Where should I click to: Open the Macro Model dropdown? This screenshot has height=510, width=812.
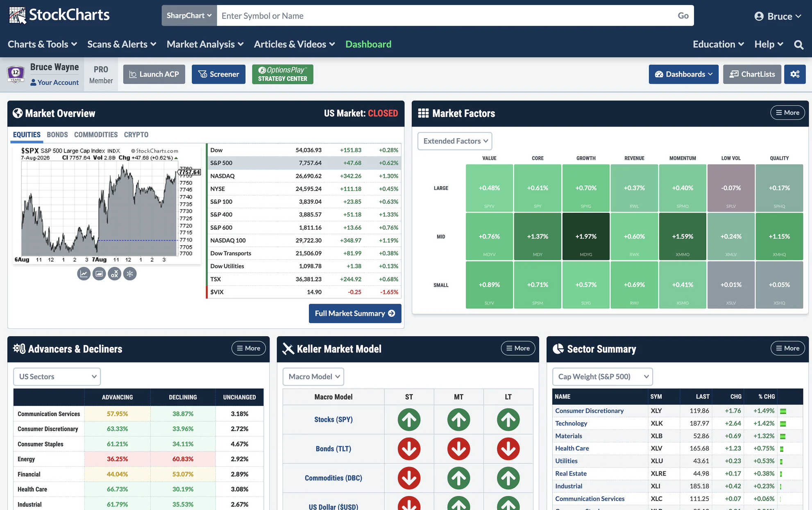pos(313,376)
